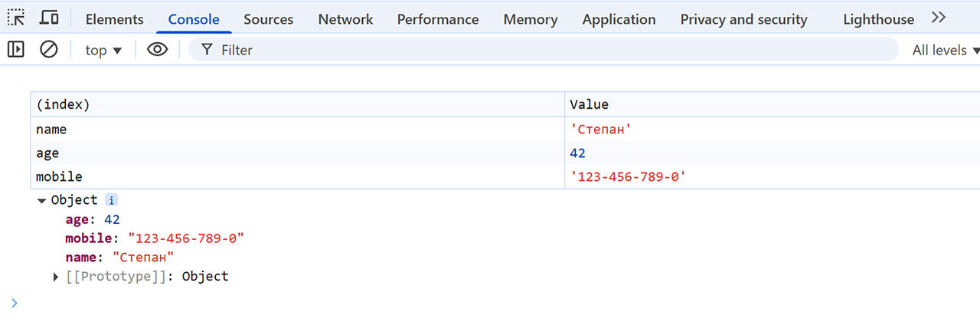Click the age: 42 object property
This screenshot has width=980, height=322.
pyautogui.click(x=93, y=219)
